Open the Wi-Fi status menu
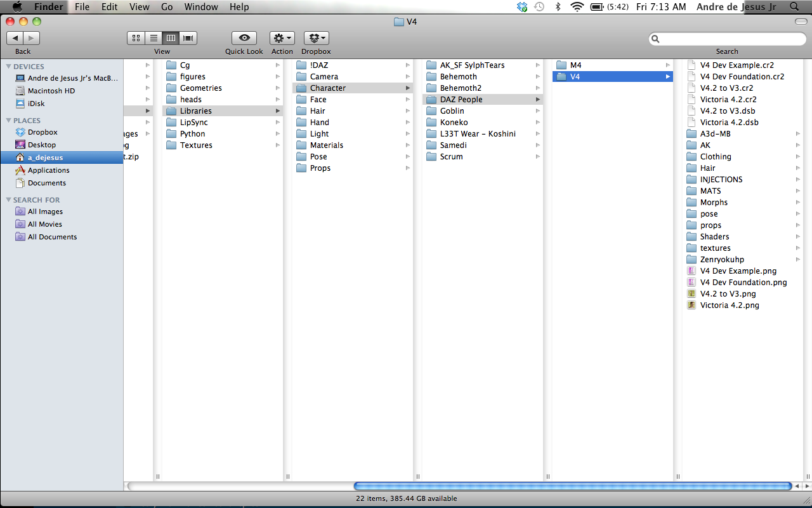The image size is (812, 508). coord(577,7)
